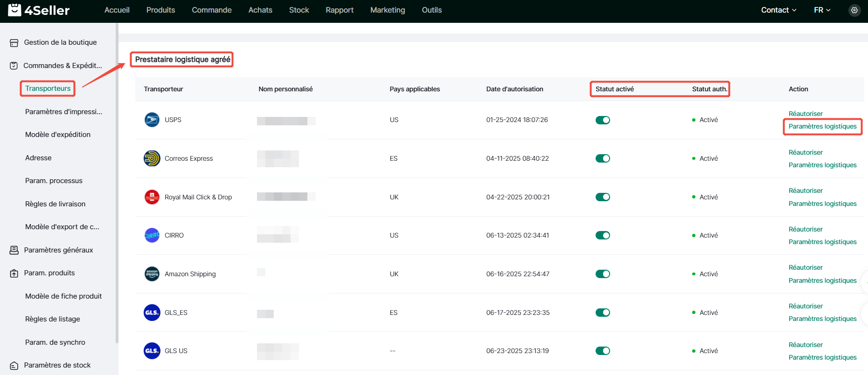
Task: Open Paramètres logistiques for Correos Express
Action: [x=822, y=165]
